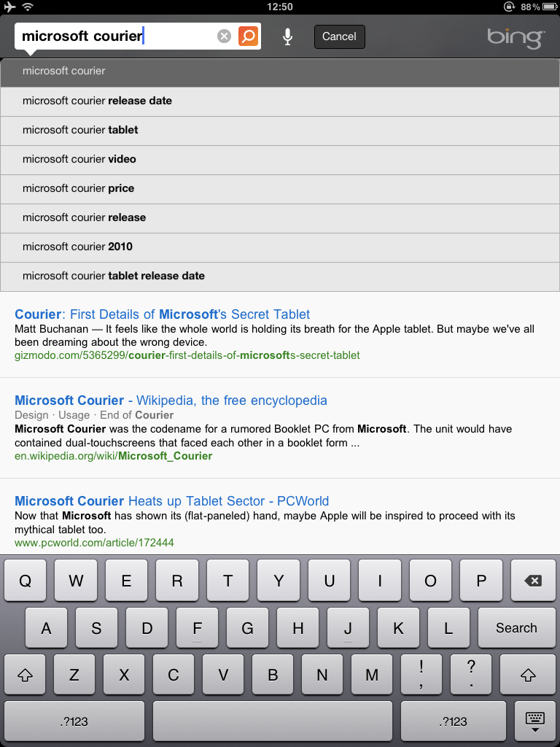The image size is (560, 747).
Task: Toggle the right Shift arrow key
Action: click(528, 675)
